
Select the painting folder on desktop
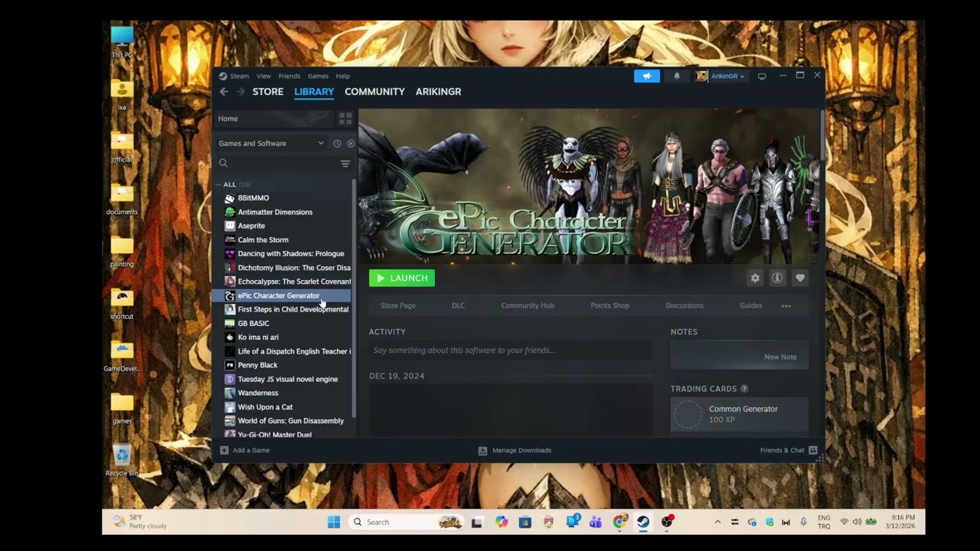pyautogui.click(x=122, y=251)
